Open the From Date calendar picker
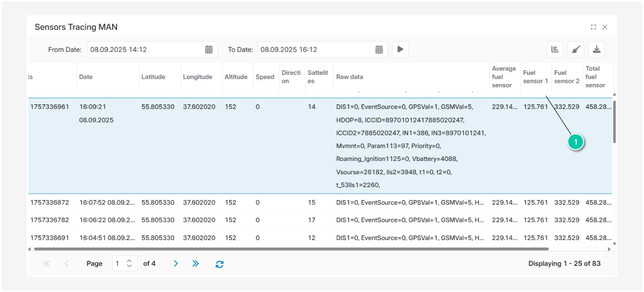 tap(209, 50)
